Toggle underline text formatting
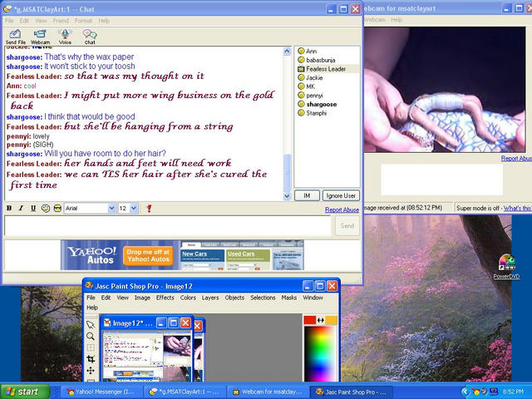 [33, 208]
